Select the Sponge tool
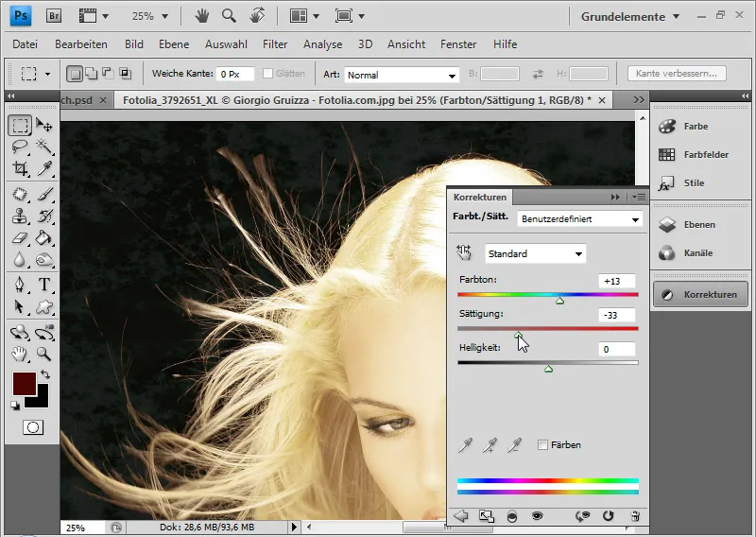Viewport: 756px width, 537px height. 44,260
